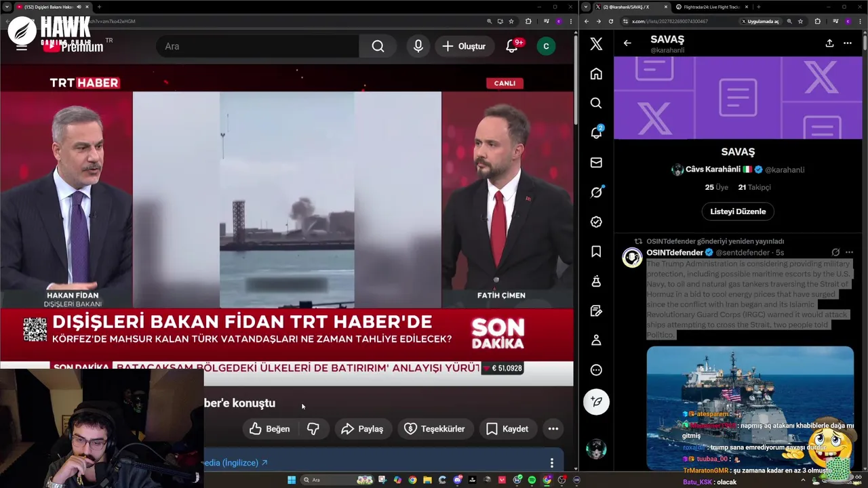The width and height of the screenshot is (868, 488).
Task: Start voice search with the microphone icon
Action: pos(418,46)
